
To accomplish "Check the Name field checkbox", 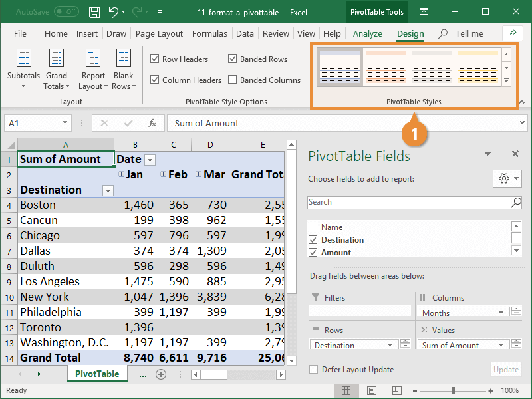I will [313, 227].
